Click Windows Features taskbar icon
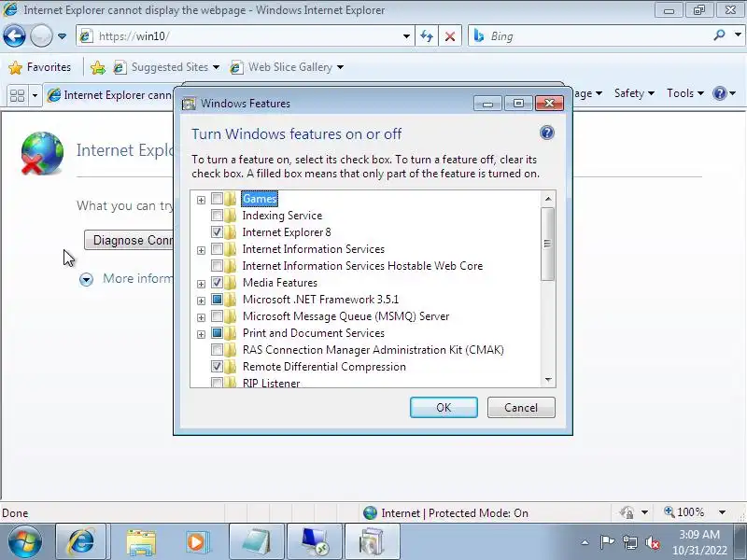The height and width of the screenshot is (560, 747). tap(372, 542)
